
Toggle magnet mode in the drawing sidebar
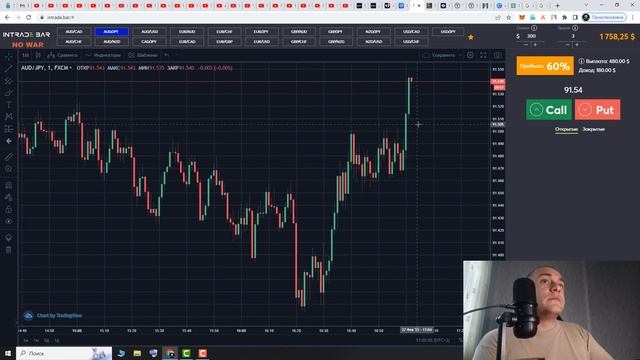[x=9, y=185]
